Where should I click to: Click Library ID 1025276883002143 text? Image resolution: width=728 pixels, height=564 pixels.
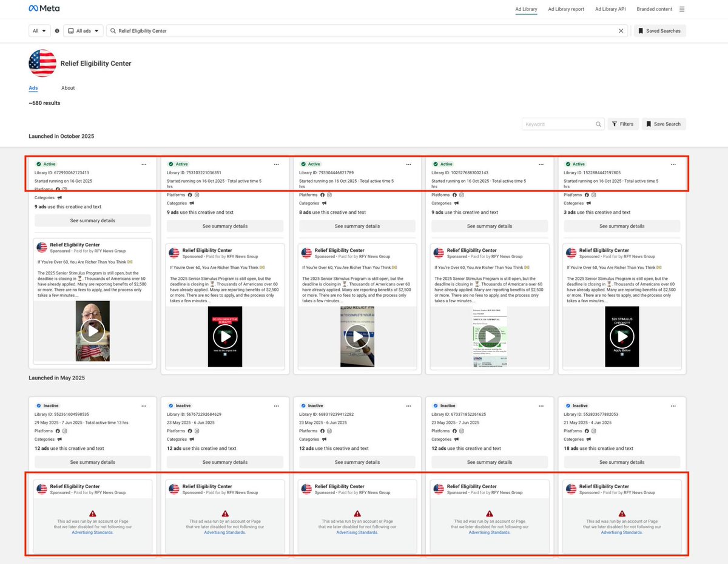(x=460, y=172)
